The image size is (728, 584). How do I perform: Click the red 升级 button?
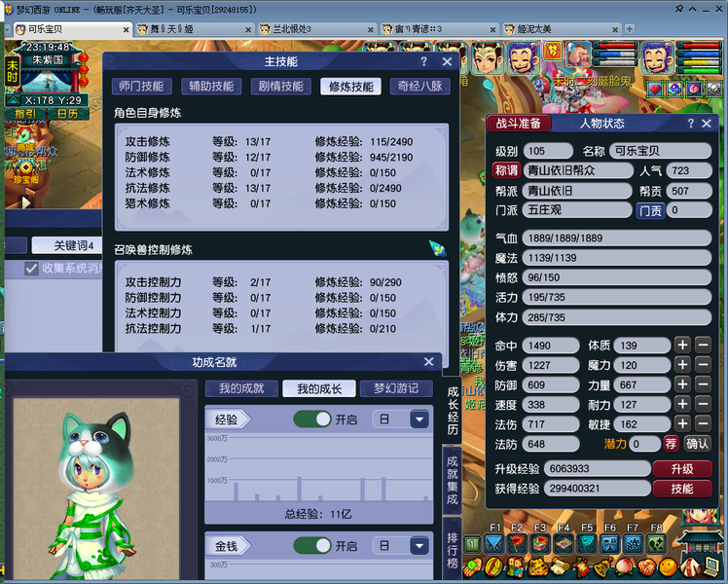[682, 469]
